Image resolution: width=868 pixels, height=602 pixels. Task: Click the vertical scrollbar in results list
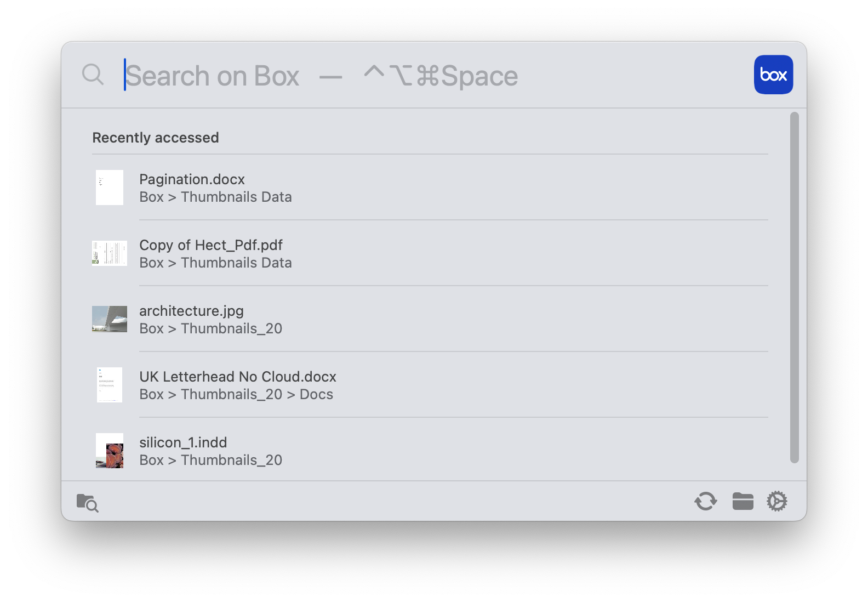click(x=794, y=287)
